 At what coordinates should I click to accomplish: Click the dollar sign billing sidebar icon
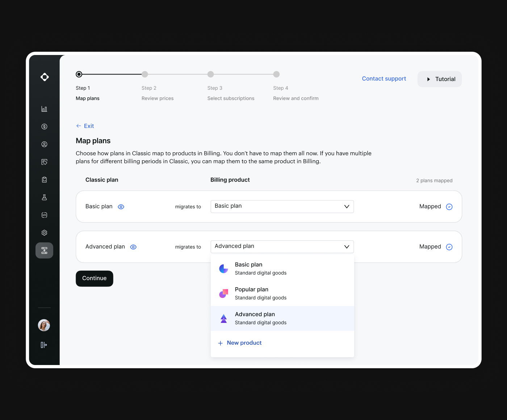[44, 127]
